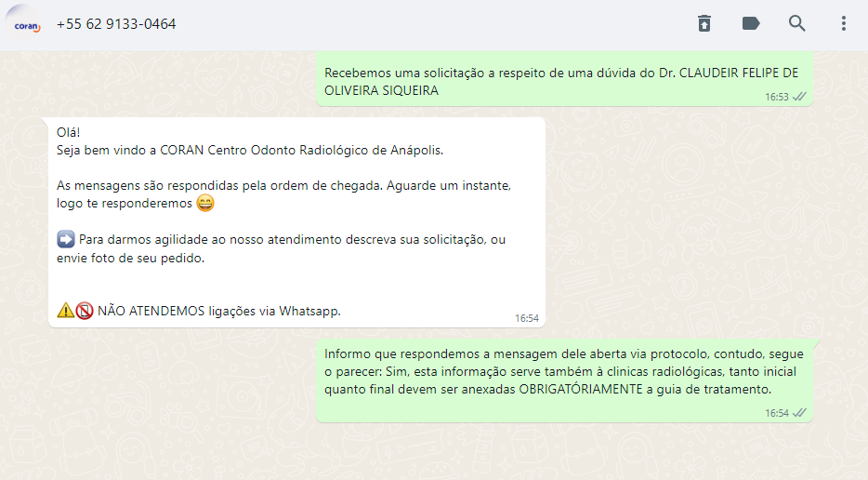868x480 pixels.
Task: Click the yellow warning triangle emoji
Action: click(65, 311)
